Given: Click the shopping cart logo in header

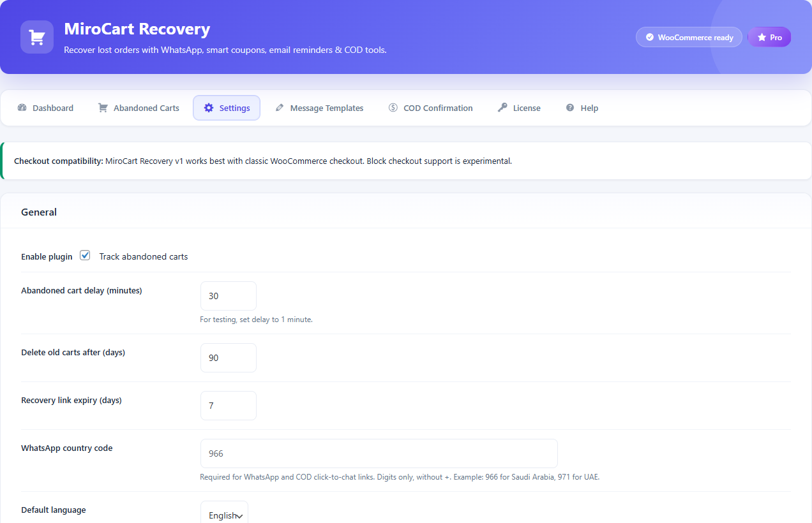Looking at the screenshot, I should click(37, 37).
